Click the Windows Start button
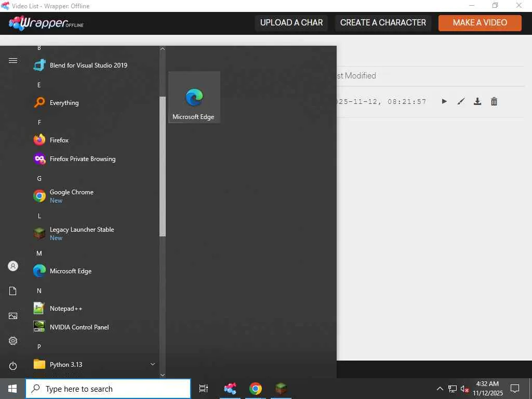Viewport: 532px width, 399px height. (12, 389)
